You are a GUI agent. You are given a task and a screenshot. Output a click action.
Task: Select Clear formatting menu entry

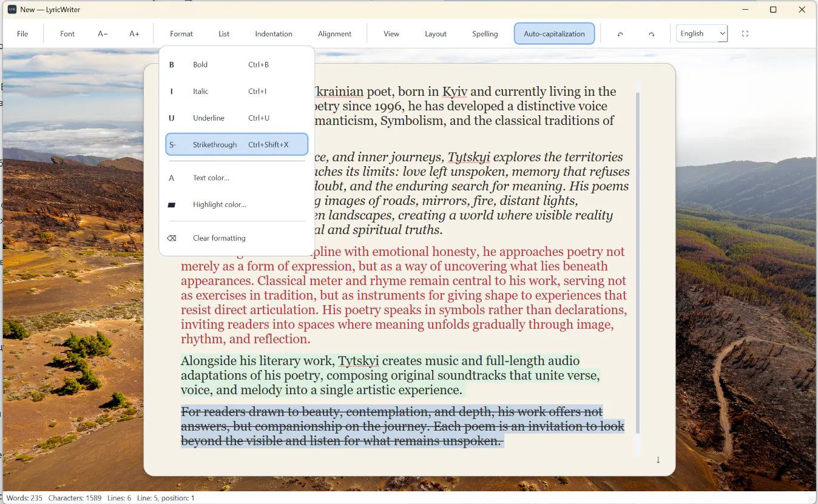tap(237, 238)
